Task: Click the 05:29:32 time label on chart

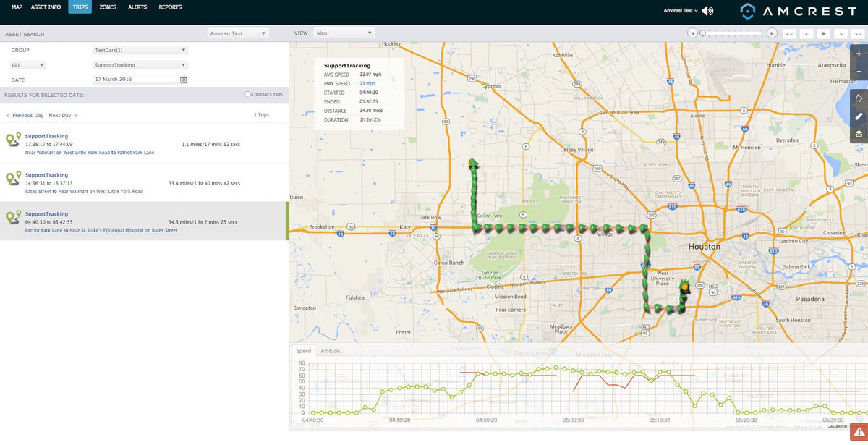Action: pos(746,420)
